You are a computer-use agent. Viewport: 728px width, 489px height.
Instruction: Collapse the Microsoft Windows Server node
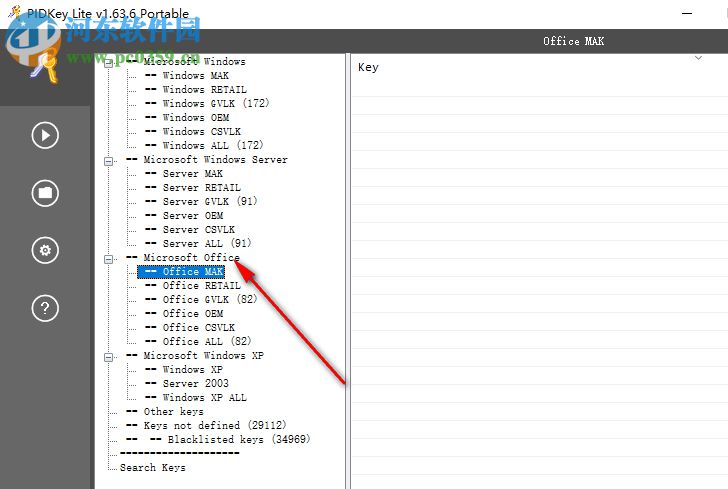109,161
